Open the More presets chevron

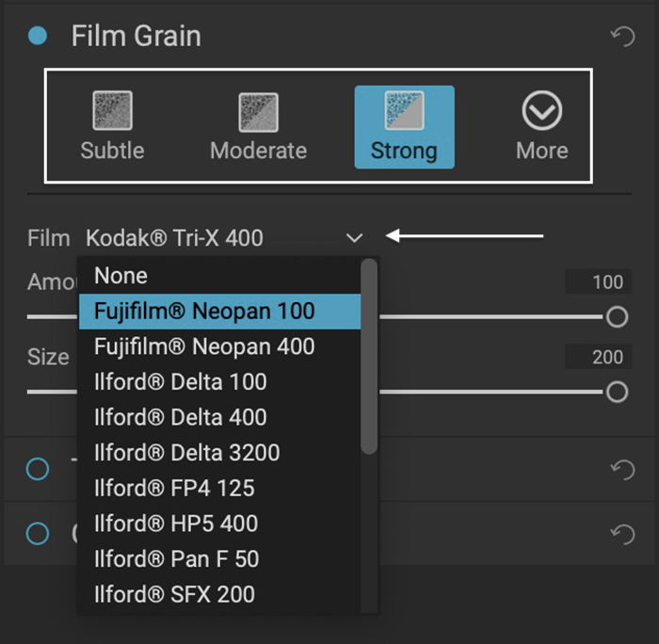541,112
